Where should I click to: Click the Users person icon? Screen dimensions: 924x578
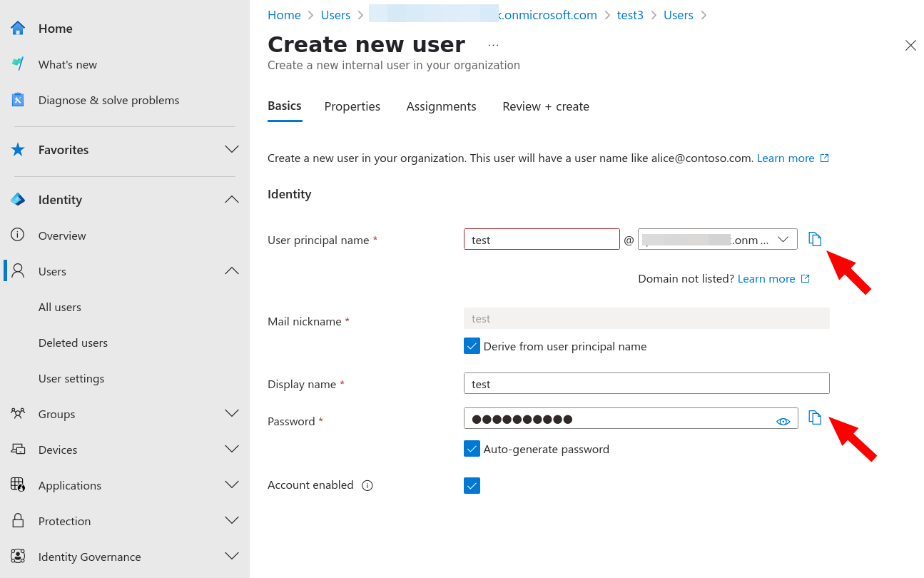pyautogui.click(x=18, y=271)
